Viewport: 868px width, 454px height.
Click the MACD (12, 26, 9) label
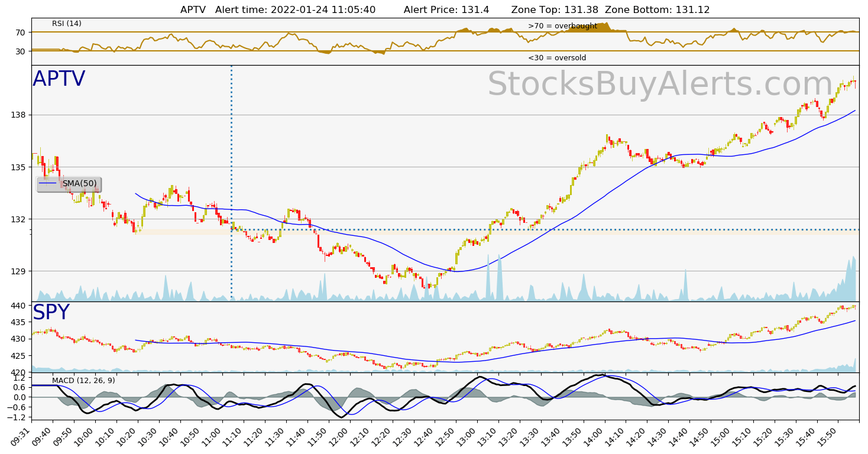[x=83, y=381]
